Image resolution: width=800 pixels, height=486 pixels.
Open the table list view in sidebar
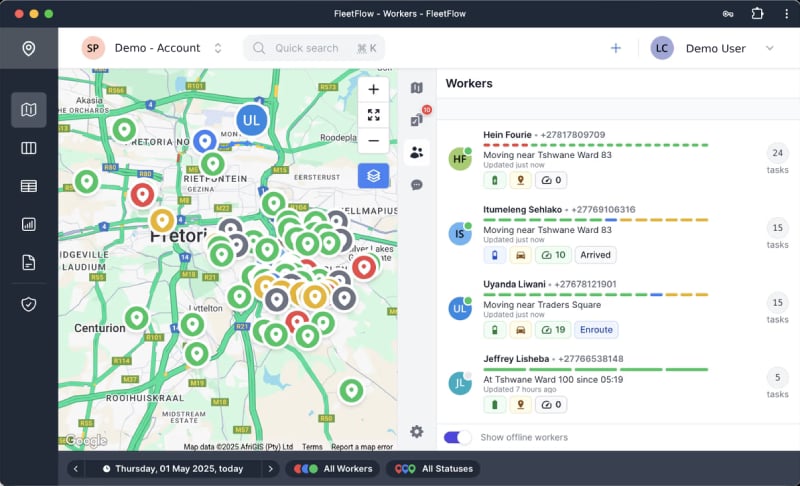point(29,186)
